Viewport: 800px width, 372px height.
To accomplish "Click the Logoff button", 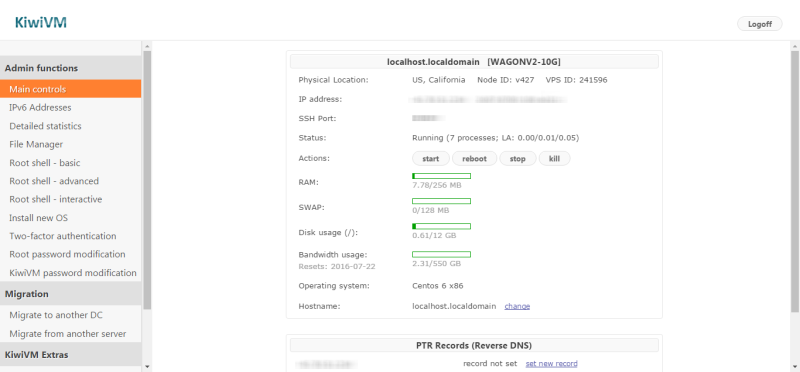I will [x=760, y=24].
